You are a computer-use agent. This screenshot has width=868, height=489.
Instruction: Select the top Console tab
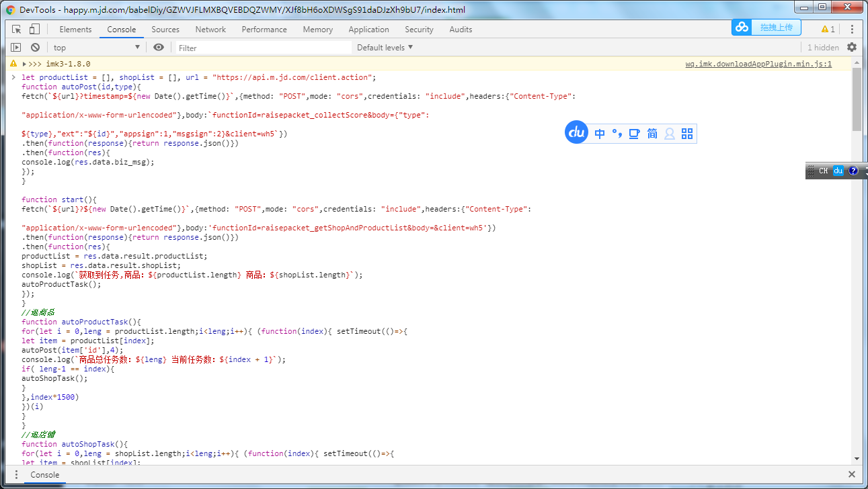(x=122, y=30)
